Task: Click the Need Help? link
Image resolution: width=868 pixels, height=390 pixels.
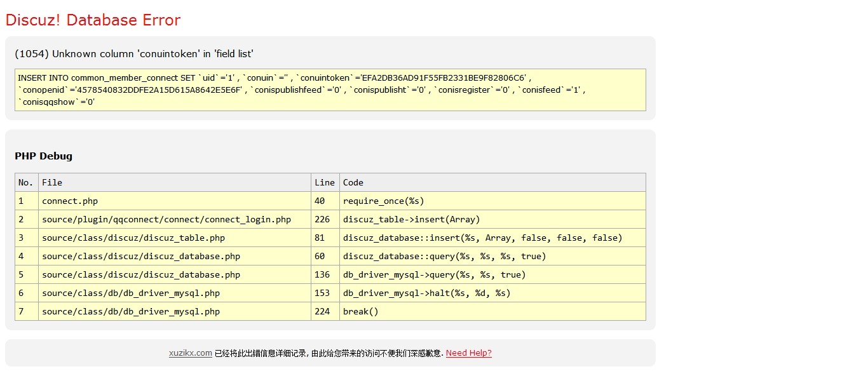Action: pyautogui.click(x=468, y=353)
